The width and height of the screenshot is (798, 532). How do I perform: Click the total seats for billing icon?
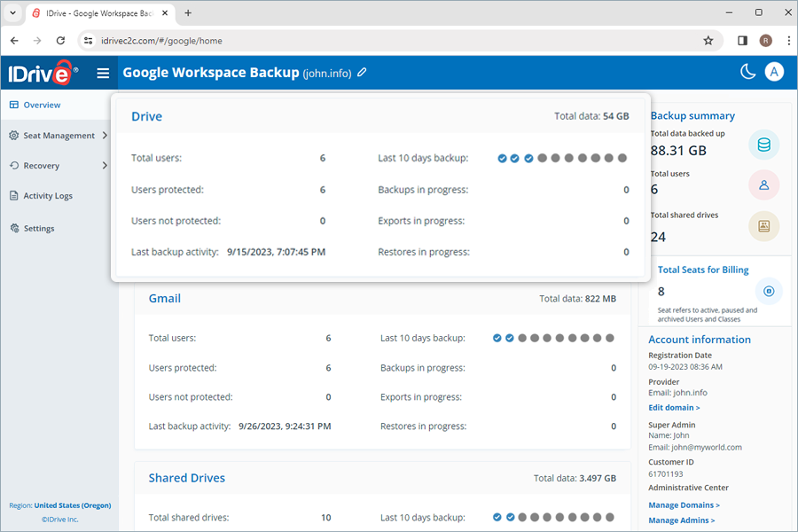coord(769,291)
